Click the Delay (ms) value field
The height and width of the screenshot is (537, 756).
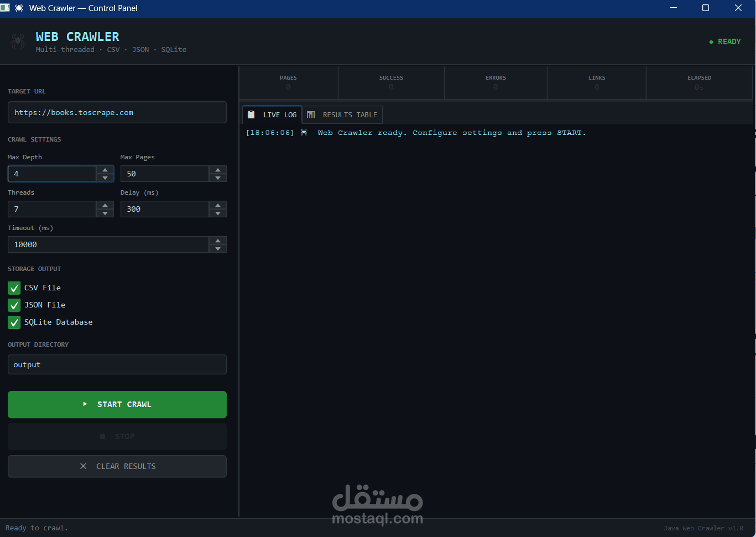pos(165,209)
